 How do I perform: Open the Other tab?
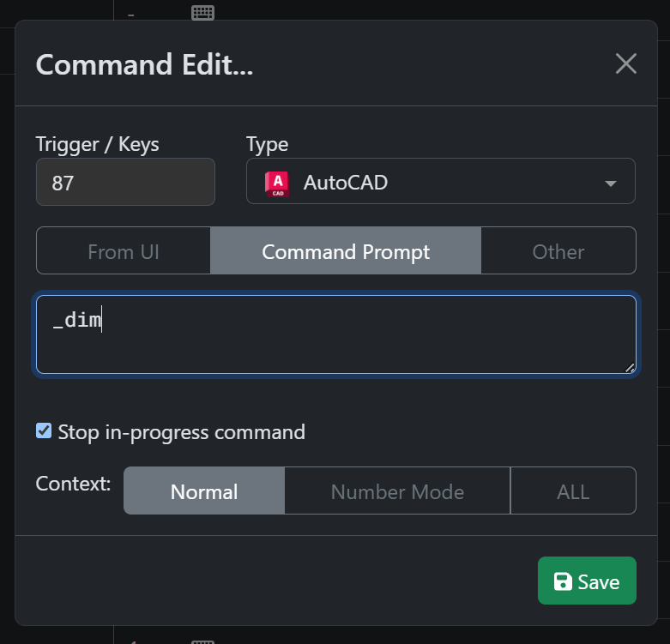tap(558, 251)
